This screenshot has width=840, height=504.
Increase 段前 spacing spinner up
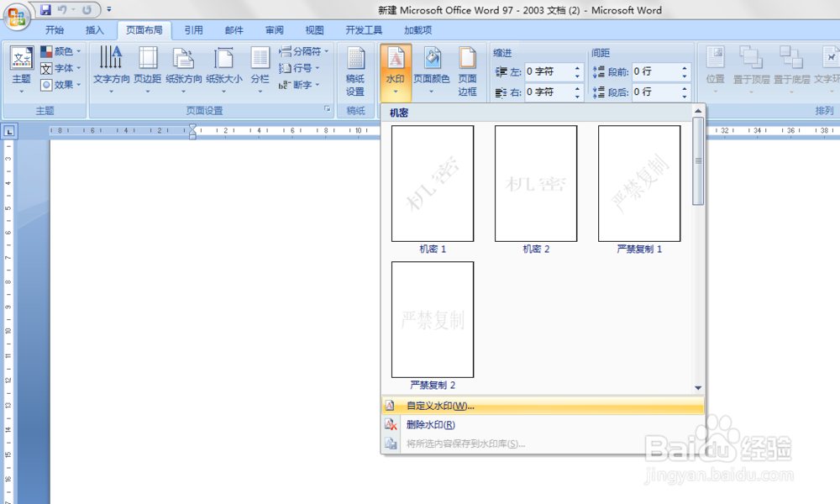click(684, 68)
